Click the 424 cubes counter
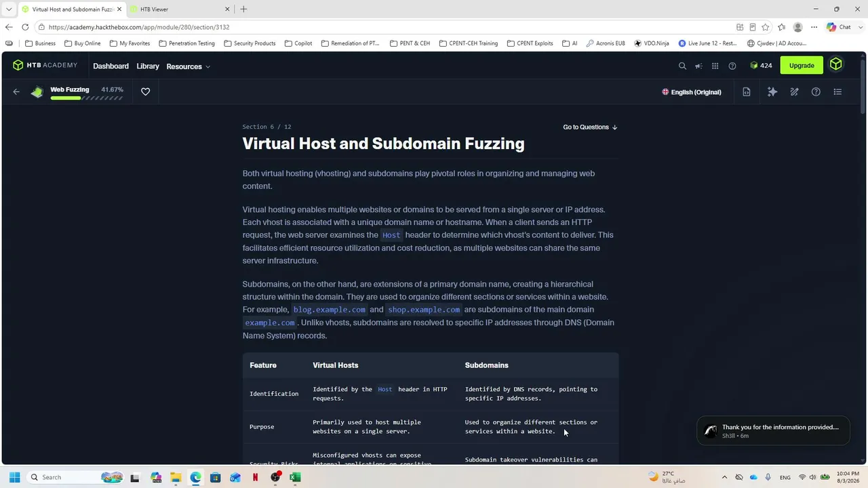868x488 pixels. pos(761,66)
